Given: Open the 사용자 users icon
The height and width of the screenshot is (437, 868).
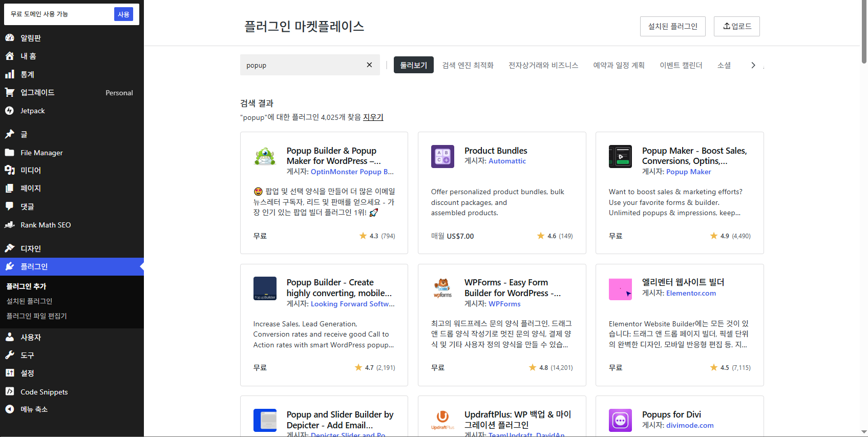Looking at the screenshot, I should point(10,337).
